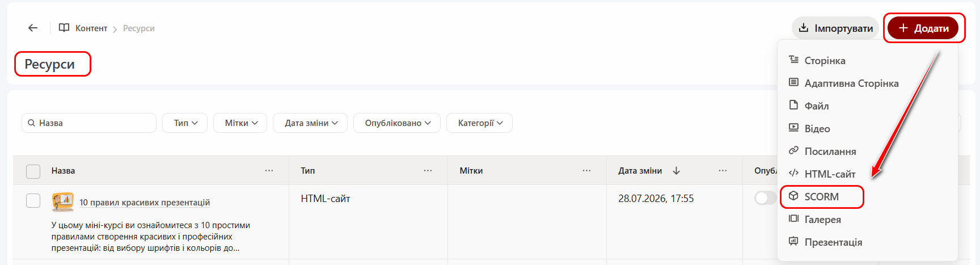The height and width of the screenshot is (265, 980).
Task: Click sort arrow on Дата зміни column
Action: click(676, 171)
